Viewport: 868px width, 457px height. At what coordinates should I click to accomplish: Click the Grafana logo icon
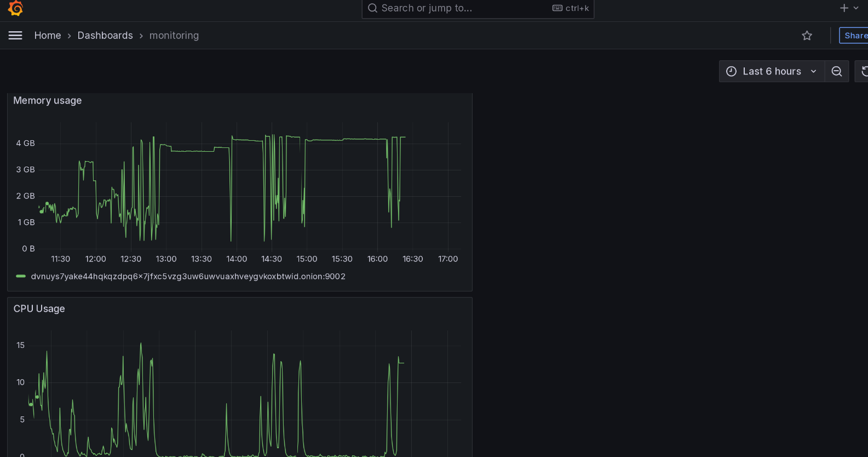click(x=15, y=8)
